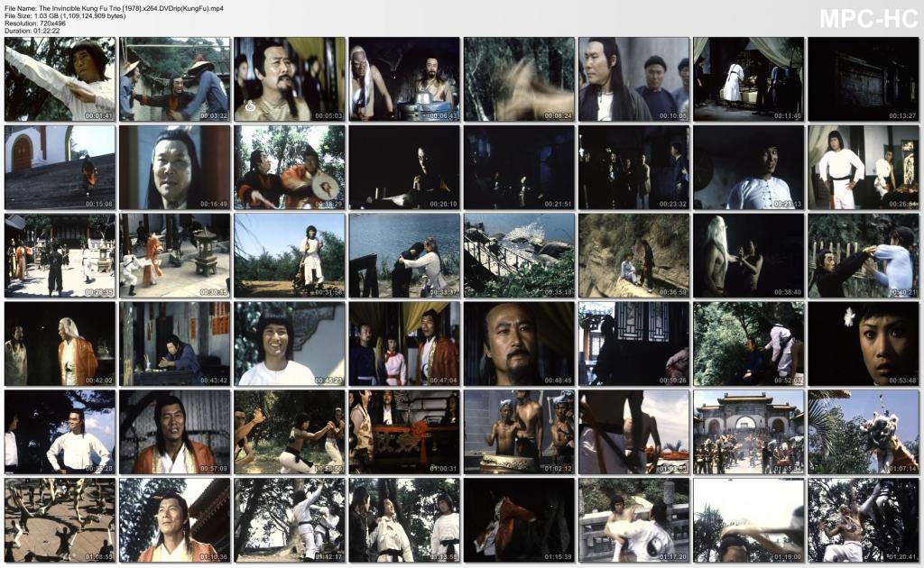This screenshot has height=568, width=924.
Task: Click the final thumbnail at 01:20:41
Action: [864, 519]
